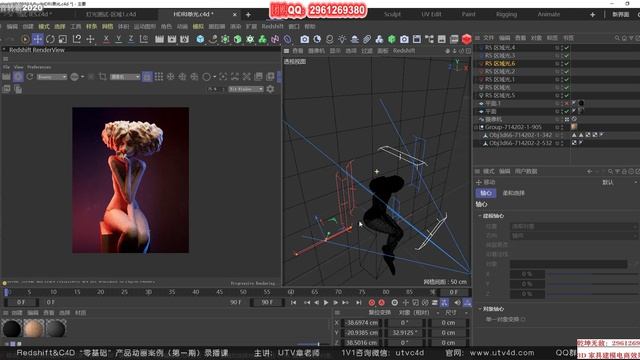Go to end of animation
Image resolution: width=640 pixels, height=360 pixels.
coord(358,302)
